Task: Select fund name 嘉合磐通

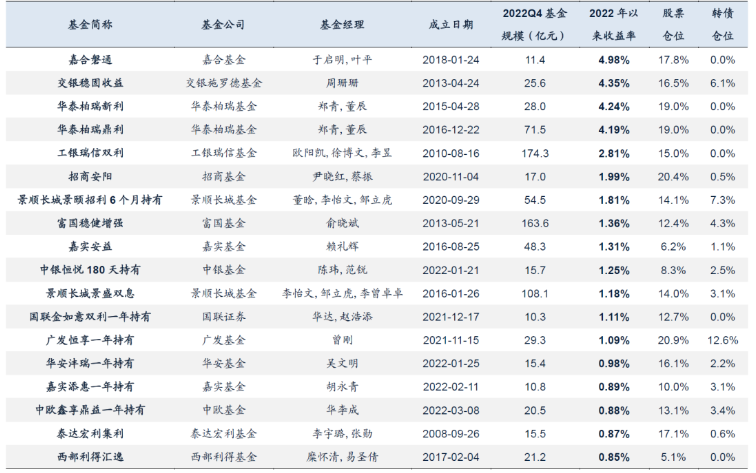Action: 90,60
